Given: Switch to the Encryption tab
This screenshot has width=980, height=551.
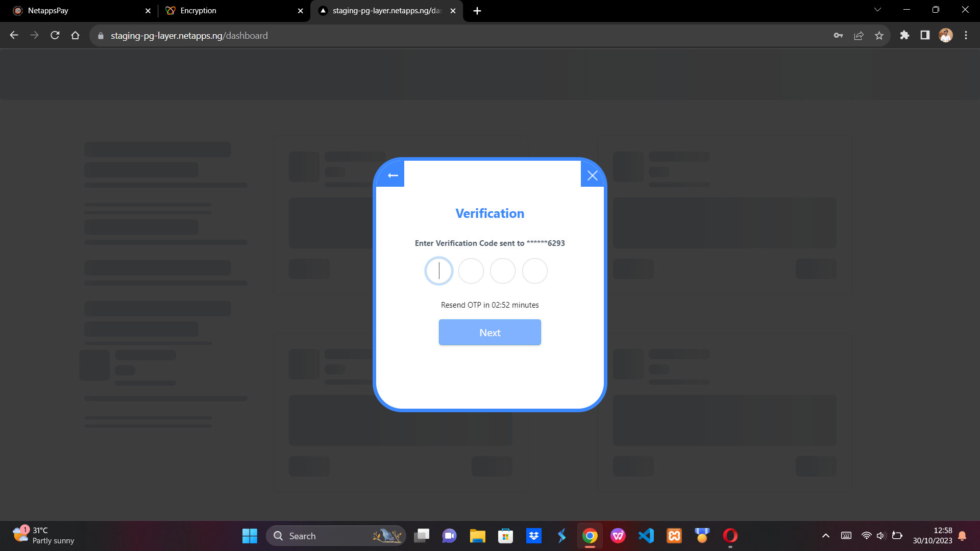Looking at the screenshot, I should pyautogui.click(x=230, y=11).
